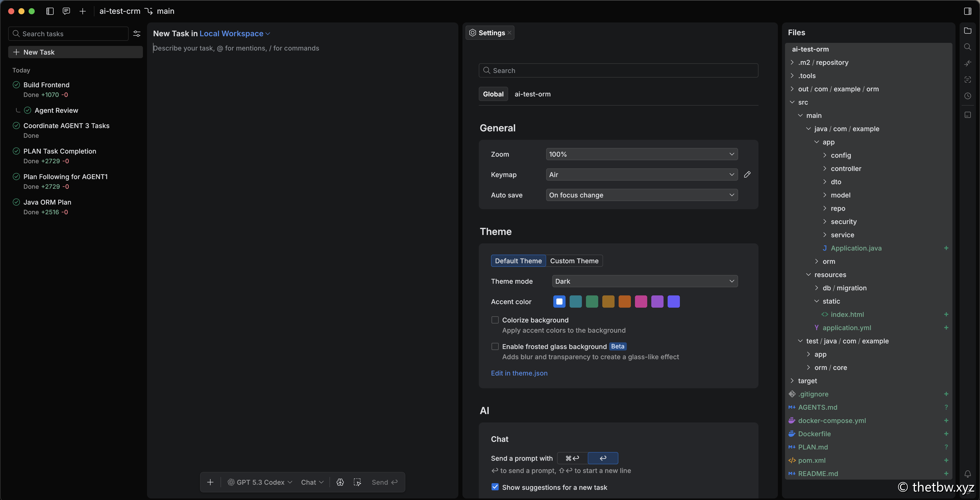Click the plus attach icon in the prompt bar
Screen dimensions: 980x500
210,482
